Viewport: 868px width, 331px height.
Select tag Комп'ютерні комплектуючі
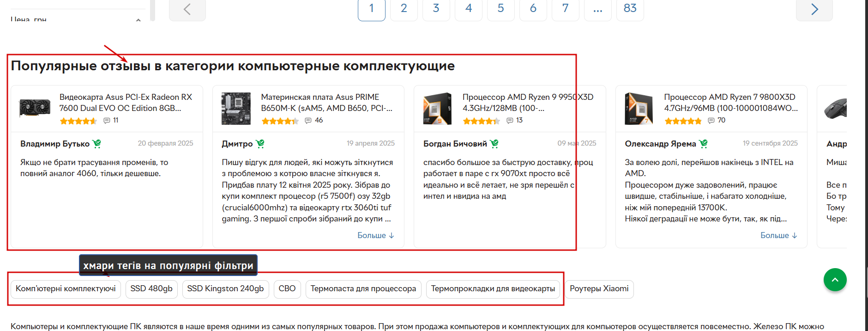pos(66,289)
